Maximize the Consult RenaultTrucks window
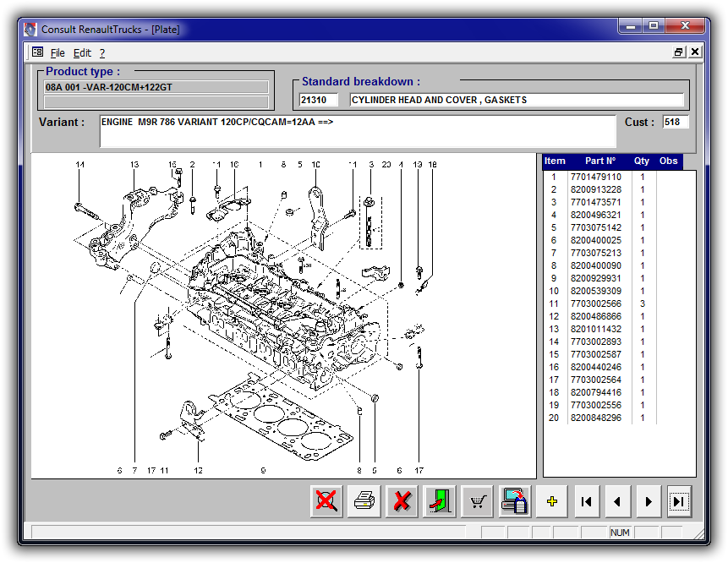 point(654,26)
